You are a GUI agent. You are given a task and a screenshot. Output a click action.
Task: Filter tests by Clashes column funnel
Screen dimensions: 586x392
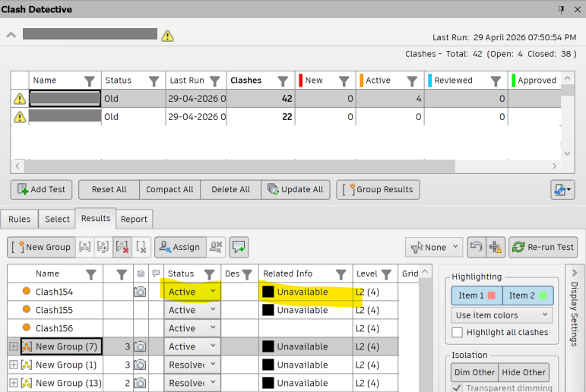(283, 81)
